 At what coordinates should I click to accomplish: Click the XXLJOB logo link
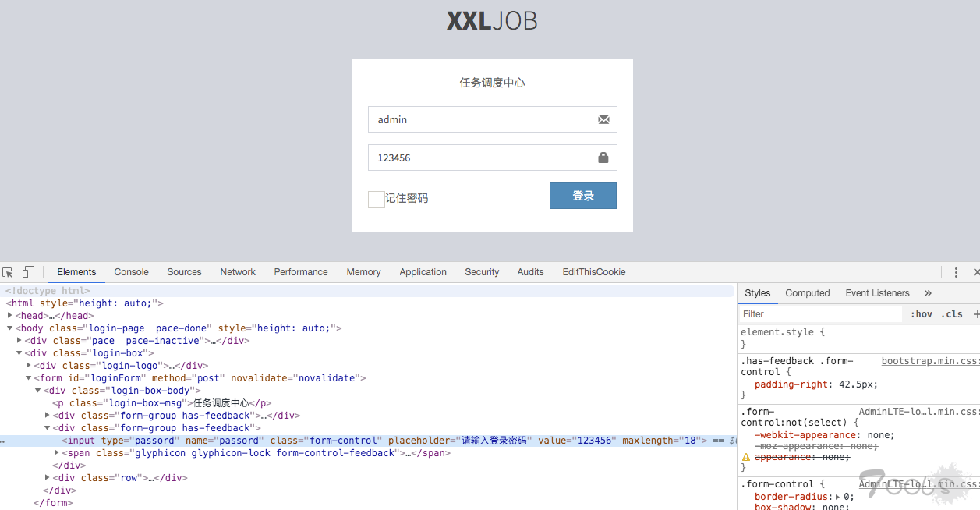[x=492, y=21]
